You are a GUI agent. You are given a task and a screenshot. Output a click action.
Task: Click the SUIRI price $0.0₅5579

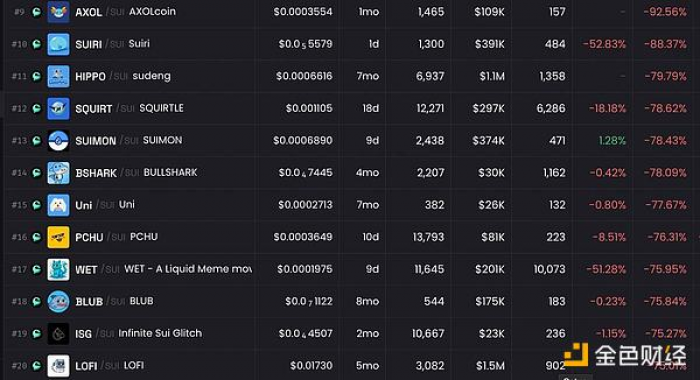(x=305, y=44)
